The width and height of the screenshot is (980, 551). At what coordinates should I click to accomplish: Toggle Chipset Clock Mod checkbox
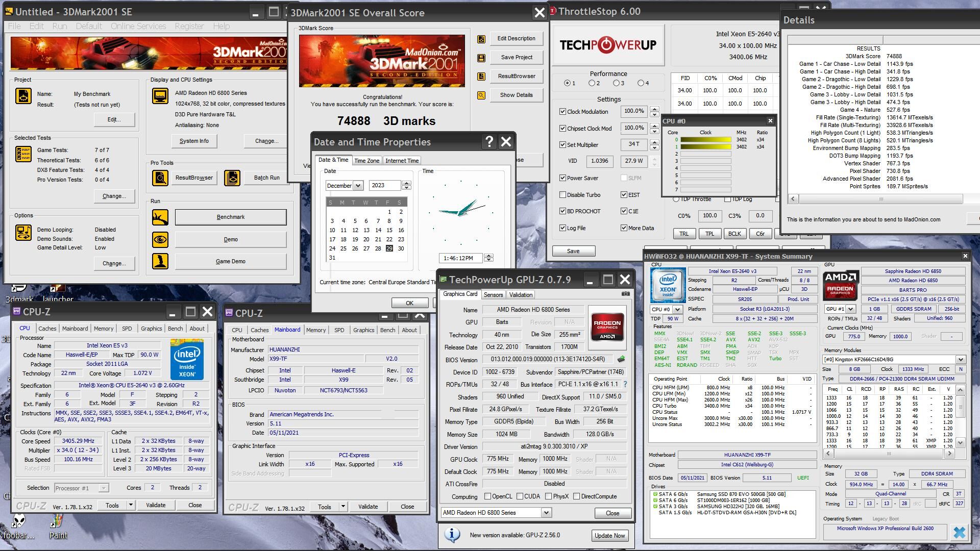point(562,128)
